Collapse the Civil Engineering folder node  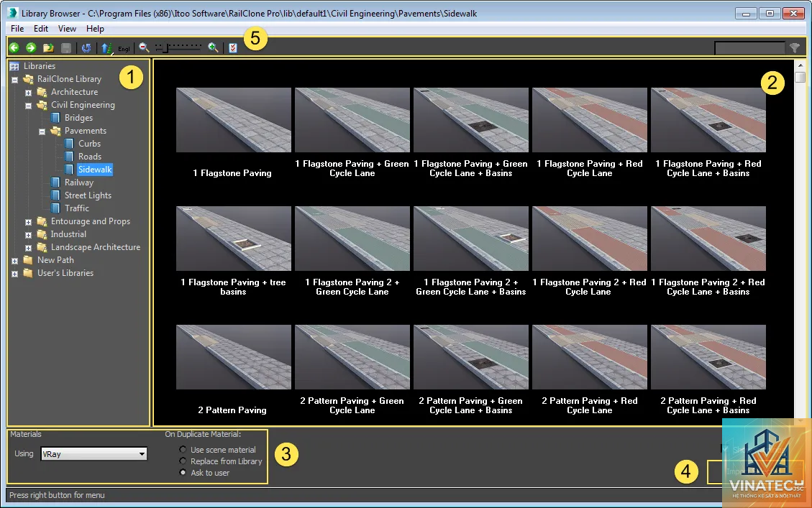(x=29, y=106)
